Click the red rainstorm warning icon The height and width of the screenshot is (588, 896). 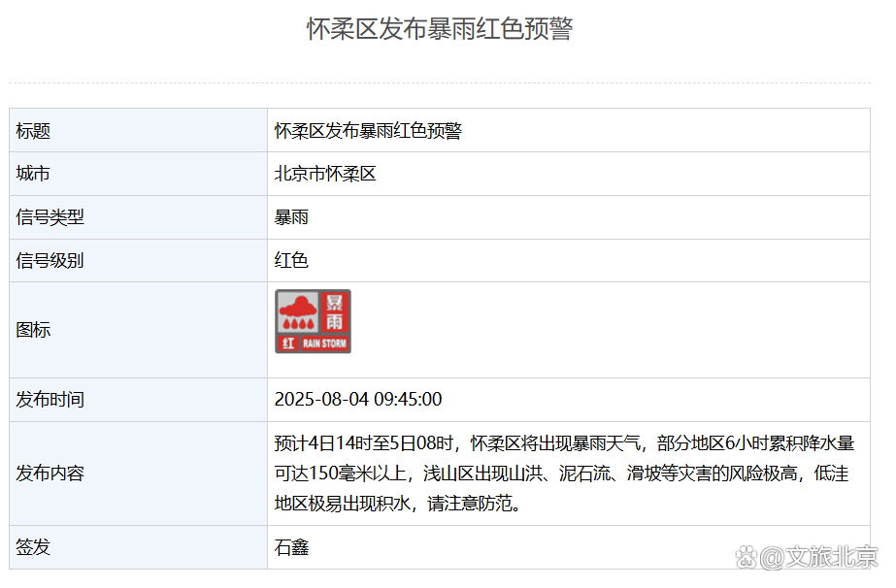pyautogui.click(x=313, y=321)
